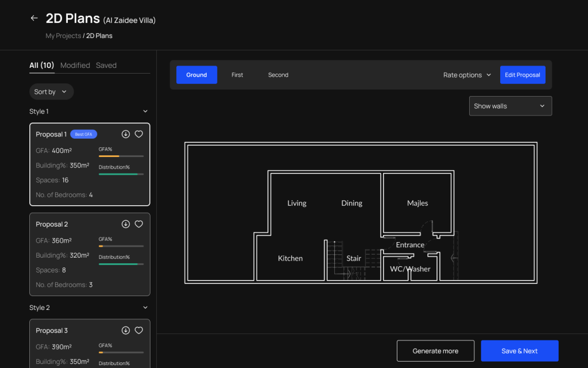
Task: Favorite Proposal 1 with the heart icon
Action: point(138,134)
